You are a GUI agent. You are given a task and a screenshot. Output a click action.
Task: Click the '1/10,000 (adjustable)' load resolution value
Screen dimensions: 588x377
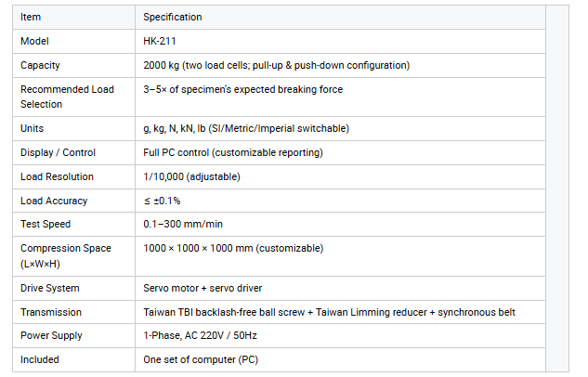191,176
